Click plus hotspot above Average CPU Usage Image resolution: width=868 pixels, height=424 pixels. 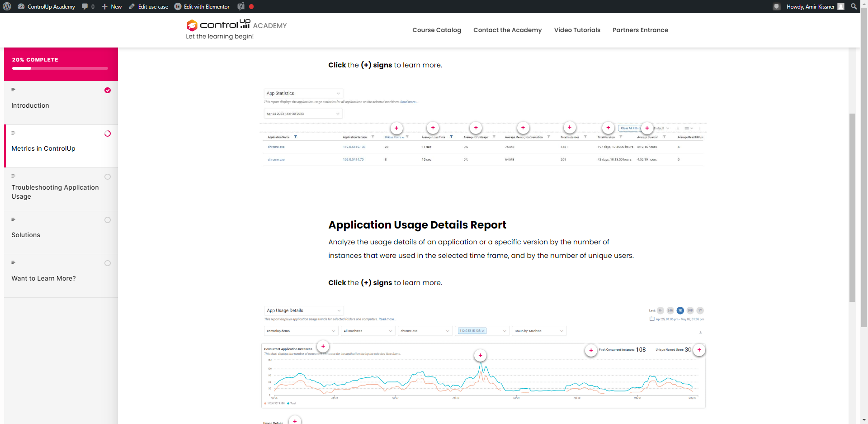476,128
